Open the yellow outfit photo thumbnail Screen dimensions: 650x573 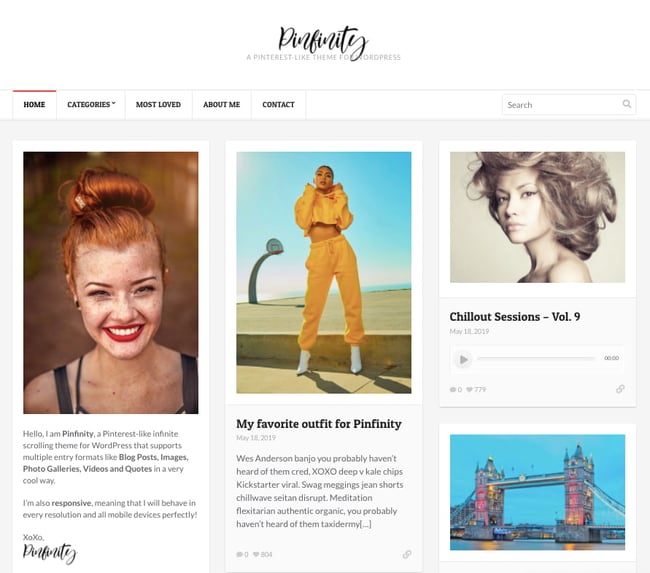click(x=324, y=272)
